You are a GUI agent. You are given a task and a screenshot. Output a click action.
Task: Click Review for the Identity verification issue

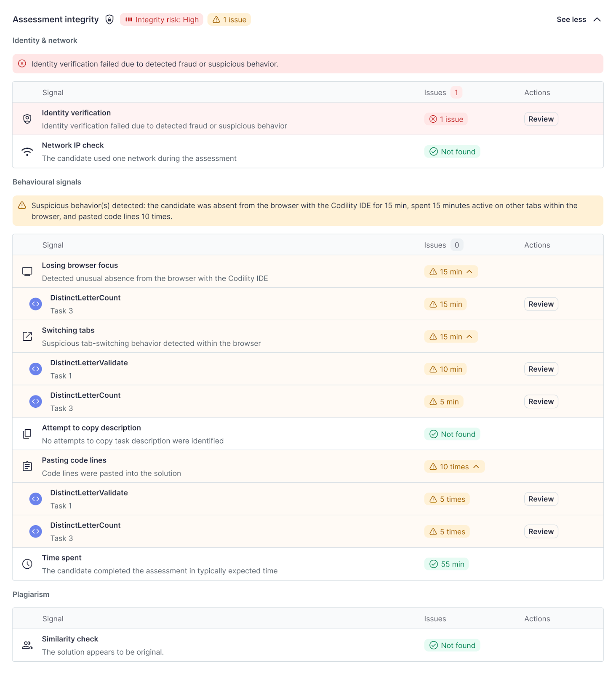click(x=541, y=119)
